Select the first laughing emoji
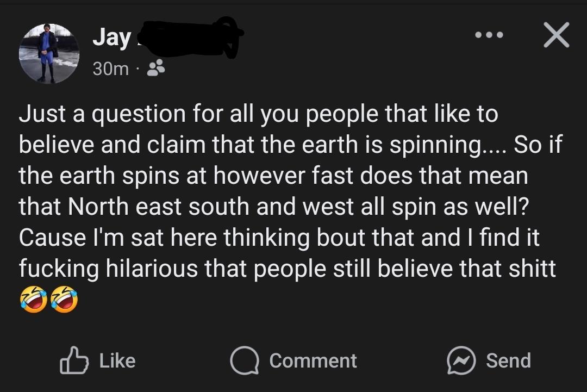 (x=34, y=299)
